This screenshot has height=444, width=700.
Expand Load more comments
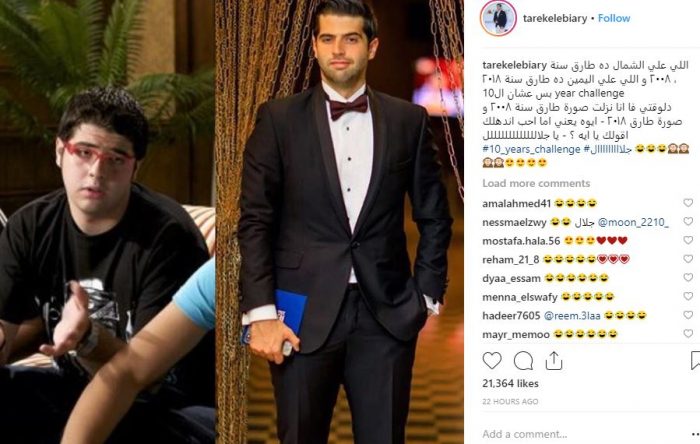pyautogui.click(x=536, y=183)
